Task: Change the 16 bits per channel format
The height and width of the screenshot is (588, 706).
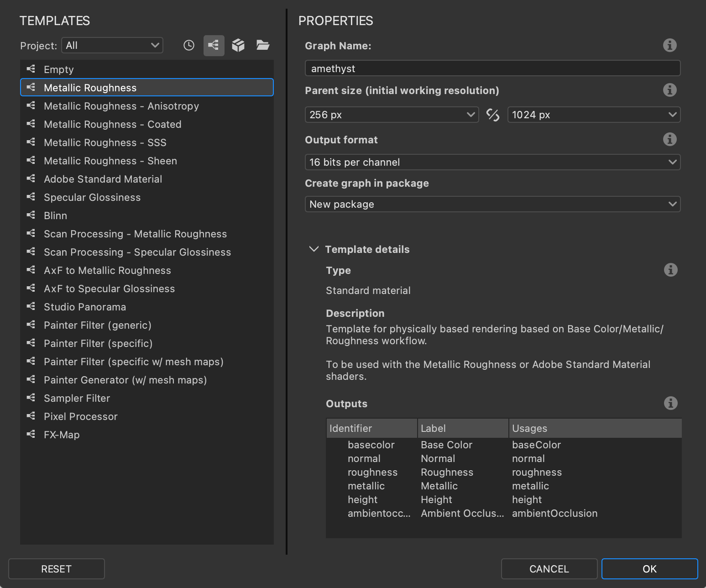Action: (x=492, y=162)
